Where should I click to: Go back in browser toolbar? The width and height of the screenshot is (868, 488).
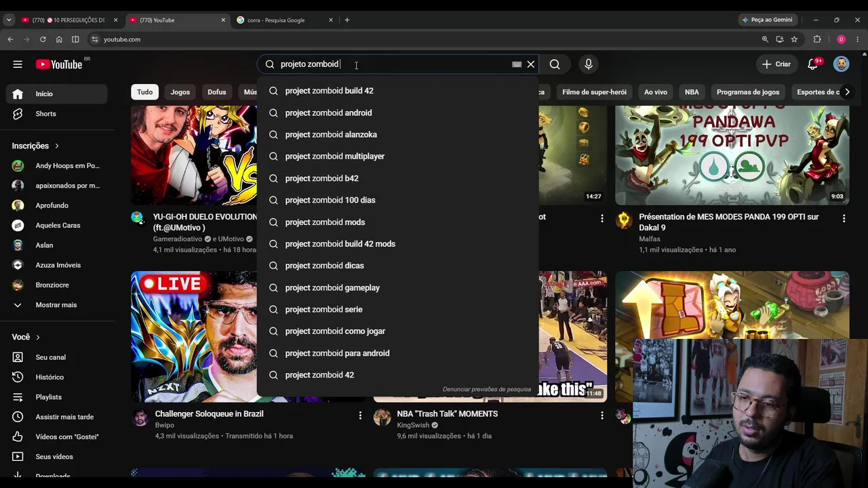10,39
